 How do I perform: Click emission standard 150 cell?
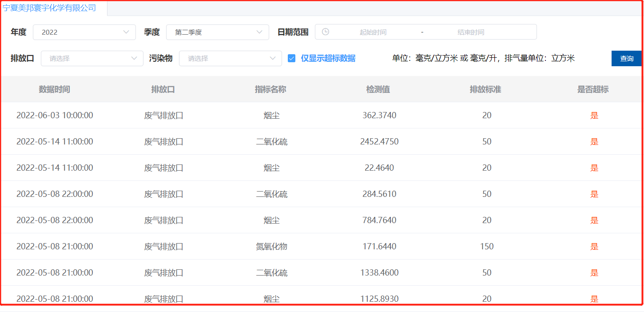coord(487,247)
